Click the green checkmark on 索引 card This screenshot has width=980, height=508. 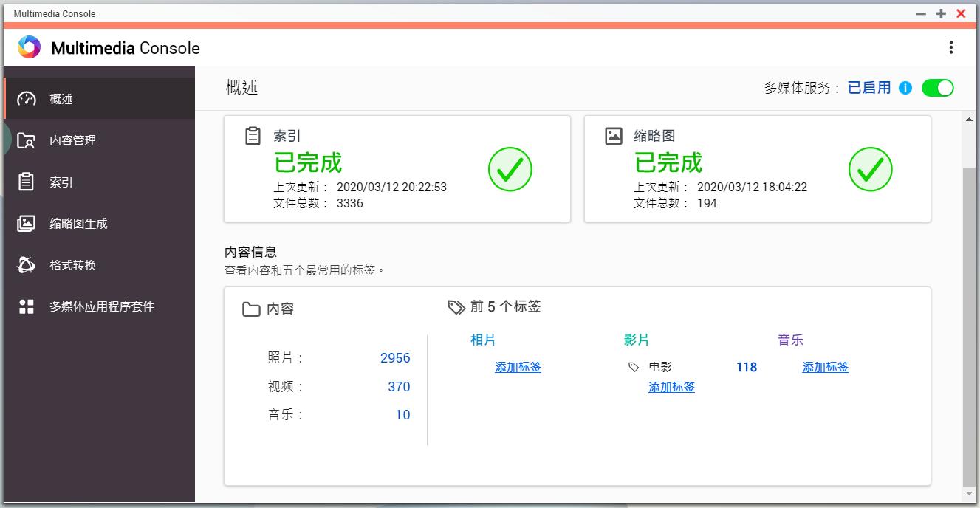click(x=510, y=169)
